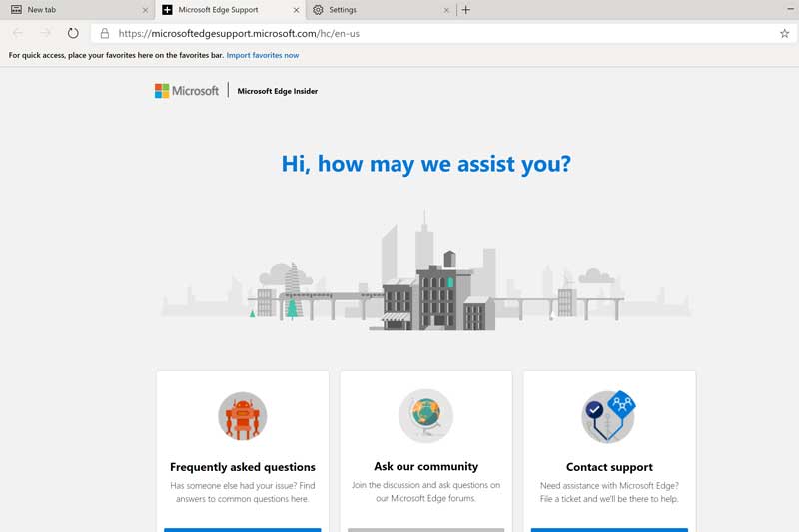Click the forward navigation arrow

click(x=45, y=33)
